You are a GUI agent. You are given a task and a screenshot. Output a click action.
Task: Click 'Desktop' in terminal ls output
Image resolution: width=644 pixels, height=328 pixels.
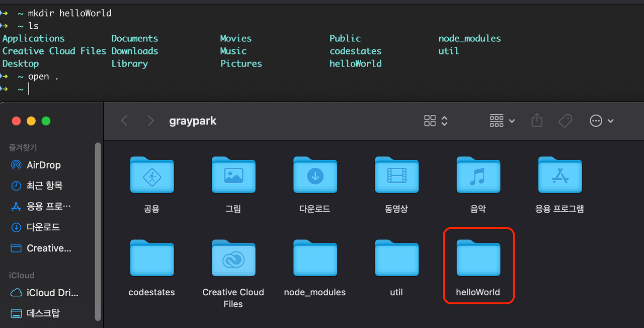[x=20, y=64]
